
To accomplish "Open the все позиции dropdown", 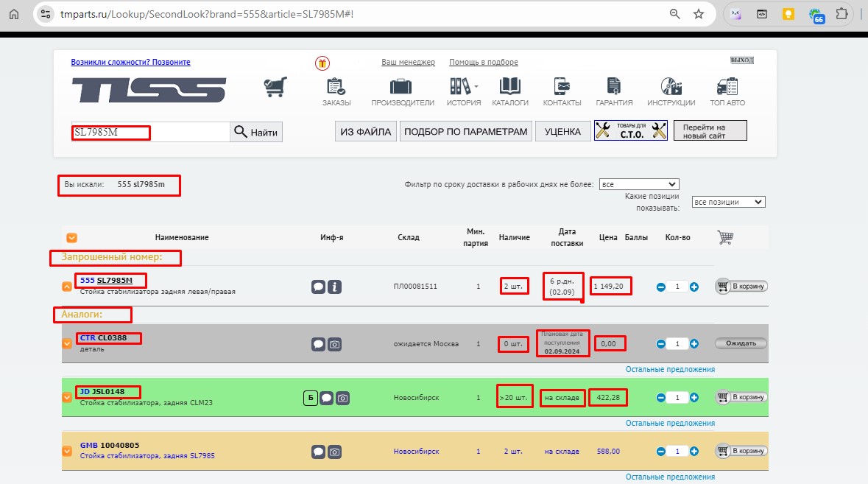I will (729, 202).
